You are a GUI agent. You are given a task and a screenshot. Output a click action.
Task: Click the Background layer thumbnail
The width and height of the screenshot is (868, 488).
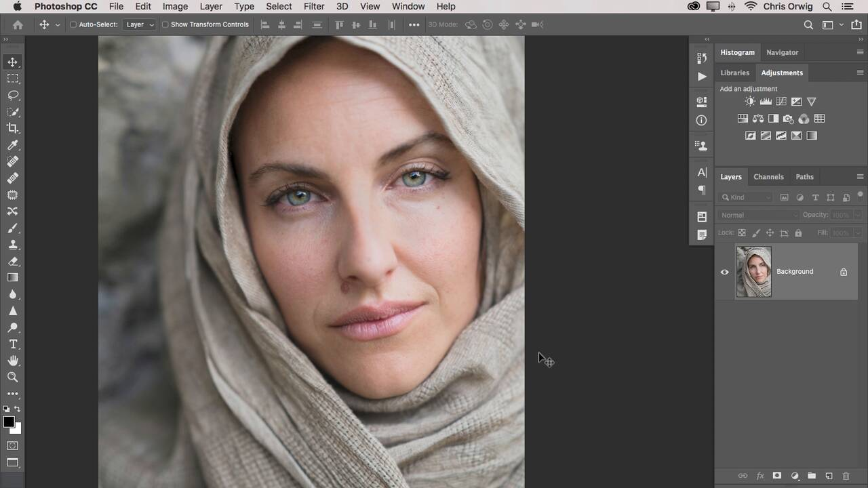753,272
